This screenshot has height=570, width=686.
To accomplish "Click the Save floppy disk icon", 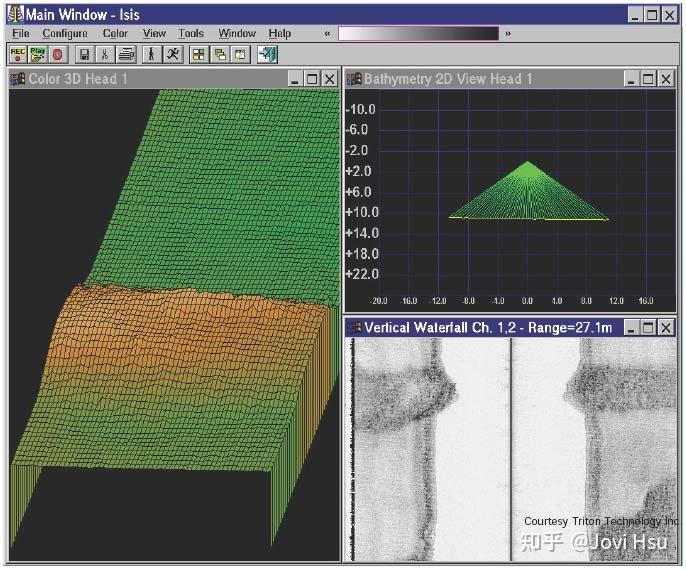I will [x=85, y=54].
